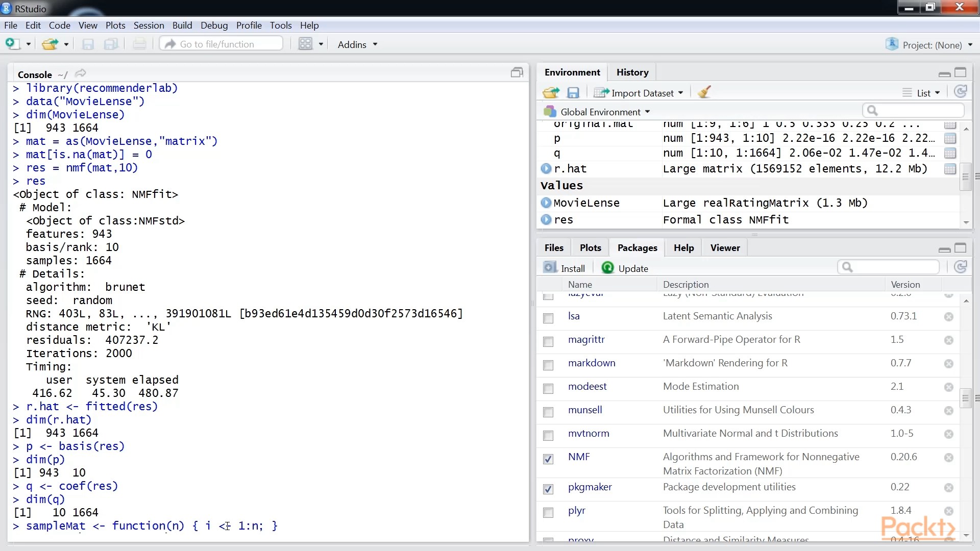
Task: Click the Environment search field
Action: point(913,110)
